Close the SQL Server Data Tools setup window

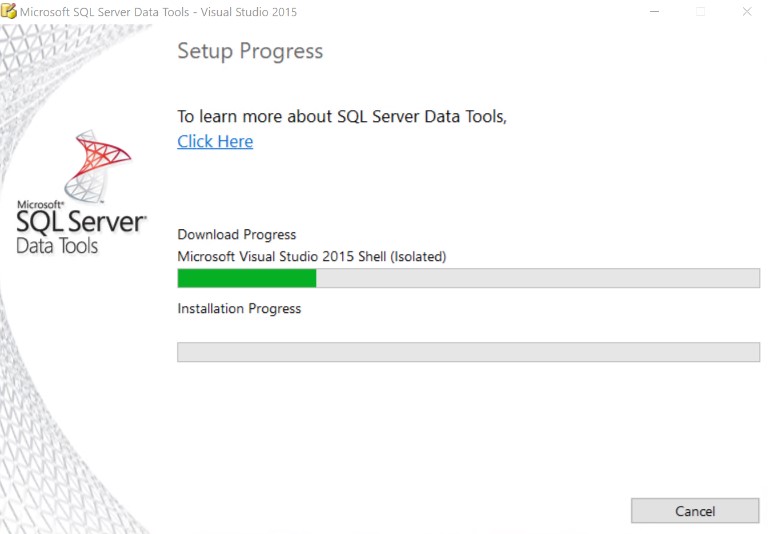(746, 12)
